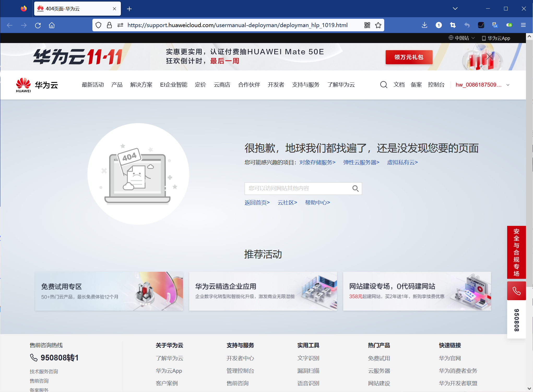Toggle the undo-restore extension in toolbar
The height and width of the screenshot is (392, 533).
coord(467,25)
